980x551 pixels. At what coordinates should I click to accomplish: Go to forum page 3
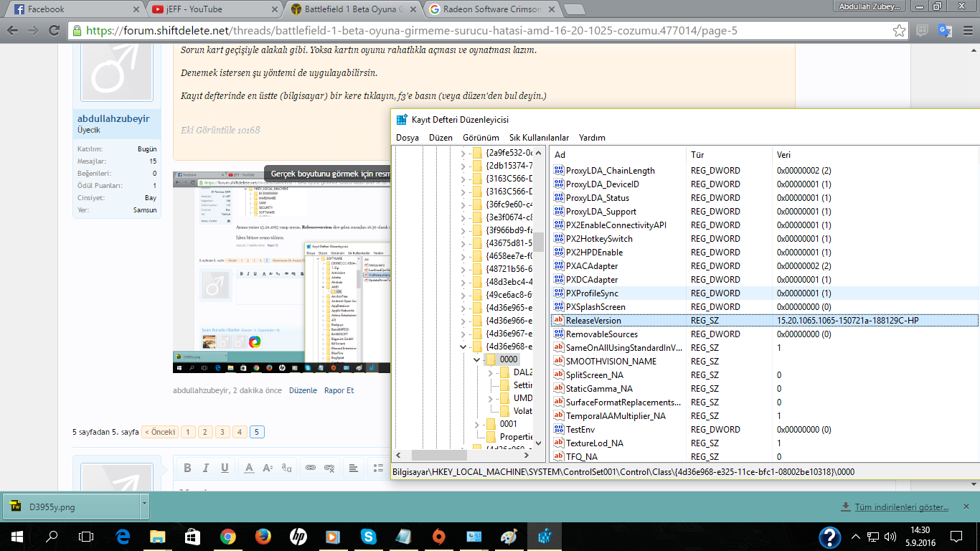[x=222, y=432]
